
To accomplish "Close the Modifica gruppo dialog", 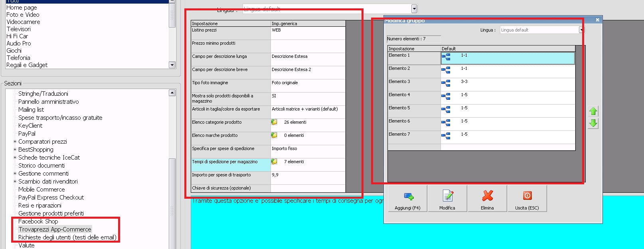I will 597,20.
